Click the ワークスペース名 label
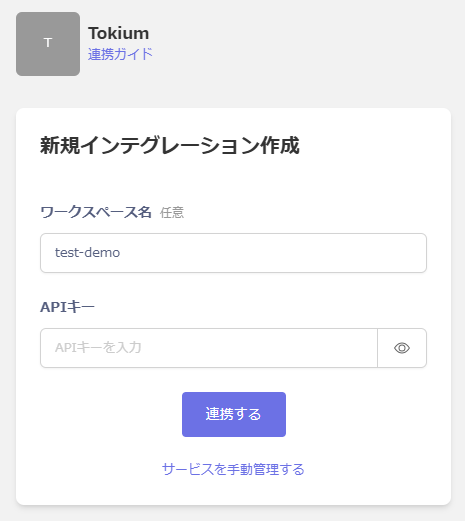 pyautogui.click(x=96, y=212)
